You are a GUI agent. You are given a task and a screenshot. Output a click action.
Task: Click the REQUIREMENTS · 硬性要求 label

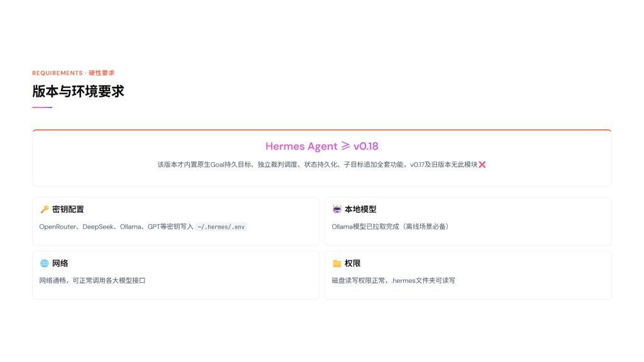tap(74, 73)
